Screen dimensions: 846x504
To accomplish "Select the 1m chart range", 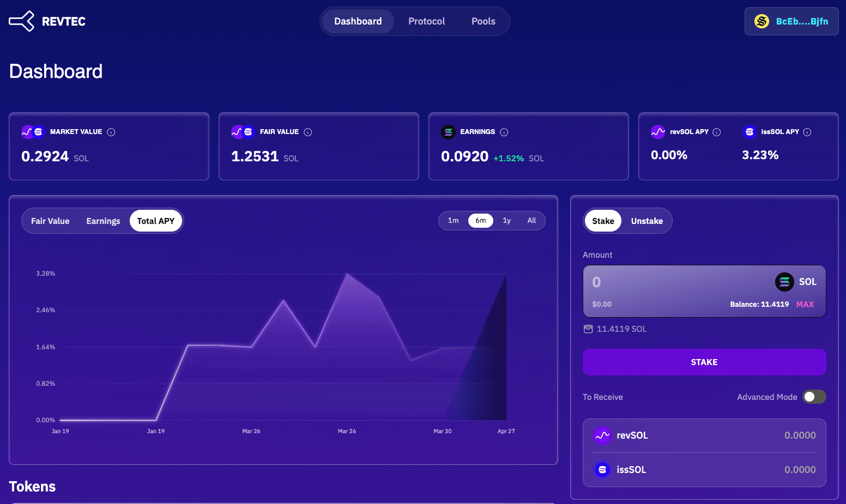I will point(454,221).
